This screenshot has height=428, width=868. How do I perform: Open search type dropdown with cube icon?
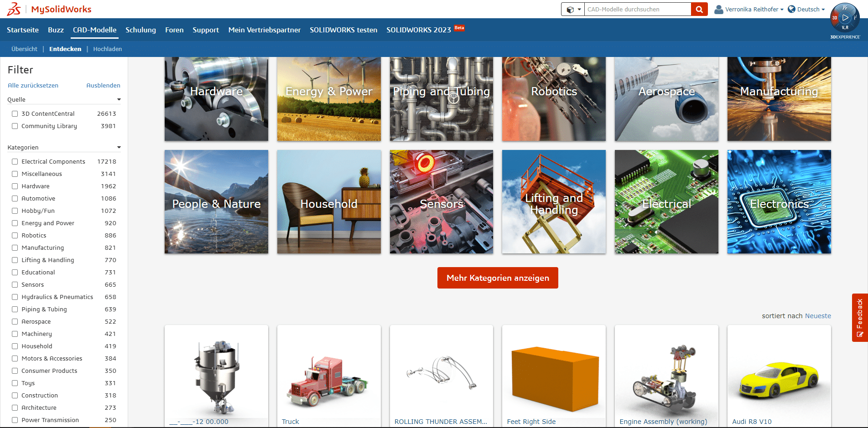(x=573, y=9)
